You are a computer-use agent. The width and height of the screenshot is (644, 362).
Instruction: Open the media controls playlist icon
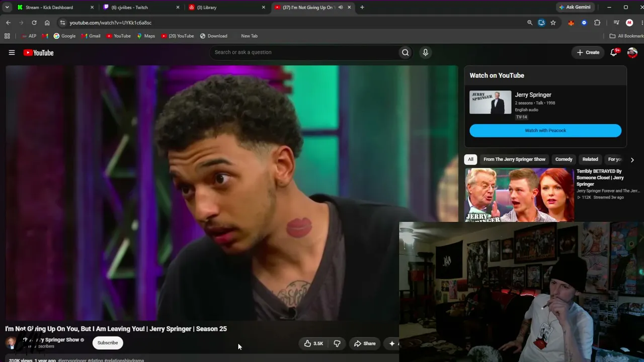pyautogui.click(x=616, y=23)
